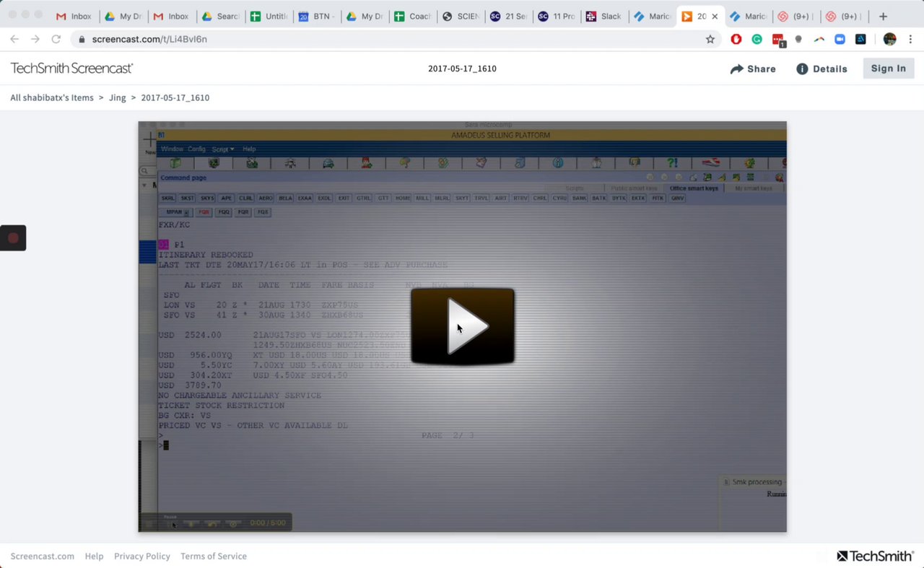This screenshot has width=924, height=568.
Task: Click the video title 2017-05-17_1610 in the header
Action: tap(462, 69)
